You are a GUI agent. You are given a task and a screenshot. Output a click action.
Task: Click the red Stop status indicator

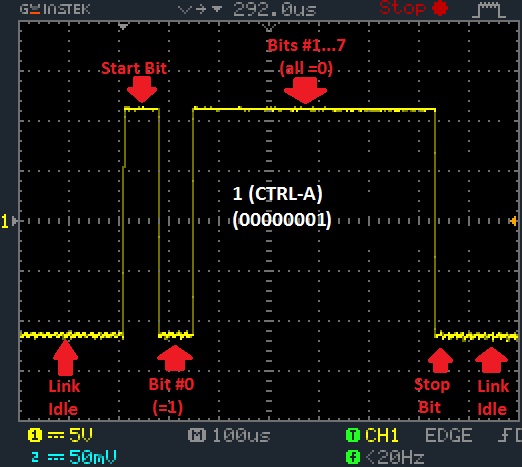pos(403,8)
